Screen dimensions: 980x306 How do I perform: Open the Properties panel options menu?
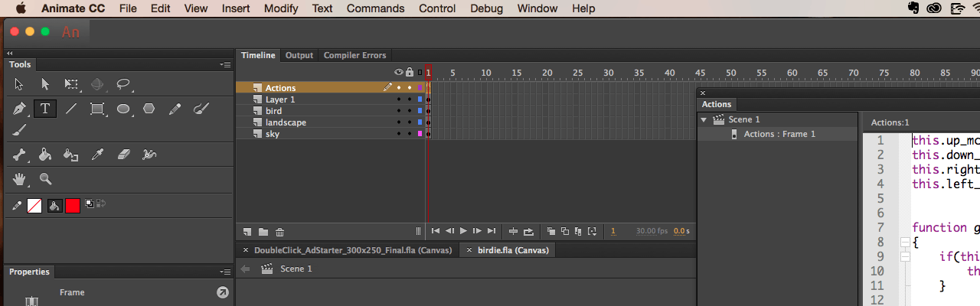click(225, 272)
